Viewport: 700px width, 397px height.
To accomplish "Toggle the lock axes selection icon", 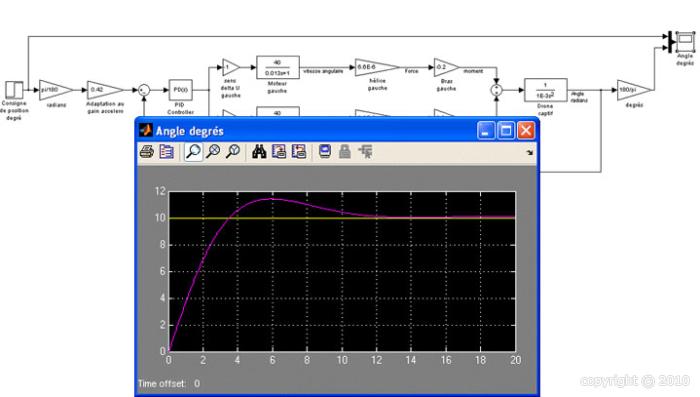I will point(345,152).
